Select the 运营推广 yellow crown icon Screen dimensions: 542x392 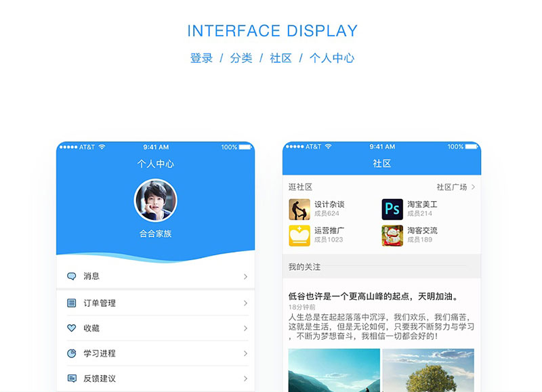click(x=299, y=236)
